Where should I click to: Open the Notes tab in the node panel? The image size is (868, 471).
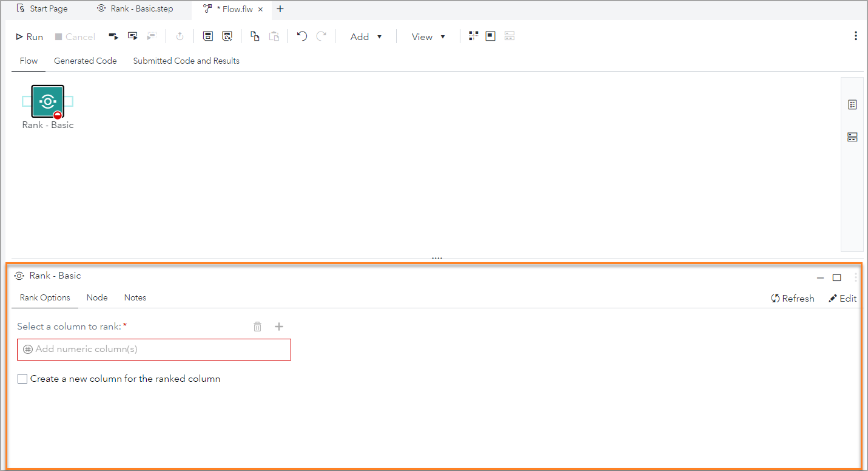pos(135,297)
